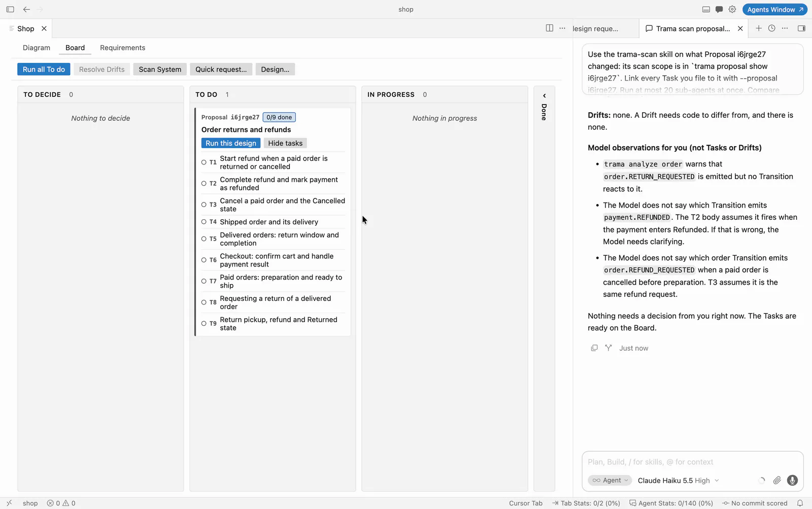Toggle the primary sidebar icon
Viewport: 812px width, 509px height.
pyautogui.click(x=10, y=9)
